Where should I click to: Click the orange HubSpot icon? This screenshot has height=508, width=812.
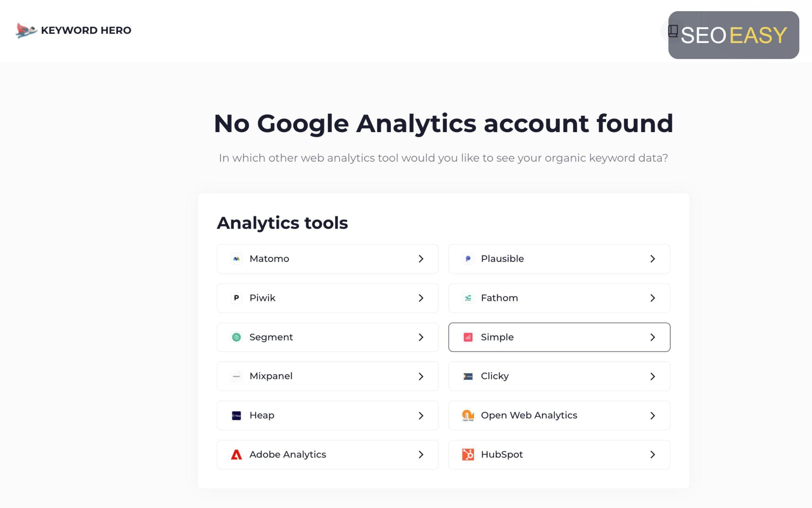coord(468,454)
